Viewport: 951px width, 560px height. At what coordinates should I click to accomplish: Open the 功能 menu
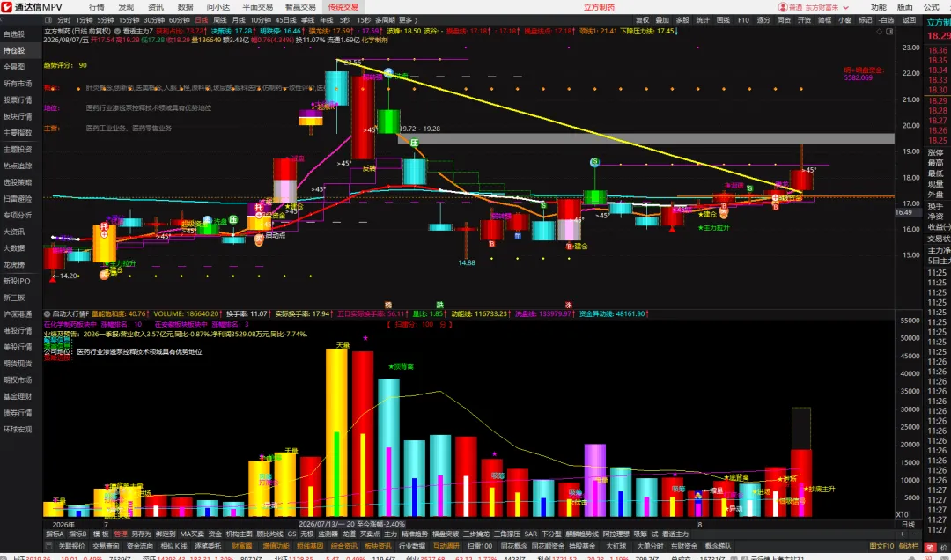[x=878, y=7]
